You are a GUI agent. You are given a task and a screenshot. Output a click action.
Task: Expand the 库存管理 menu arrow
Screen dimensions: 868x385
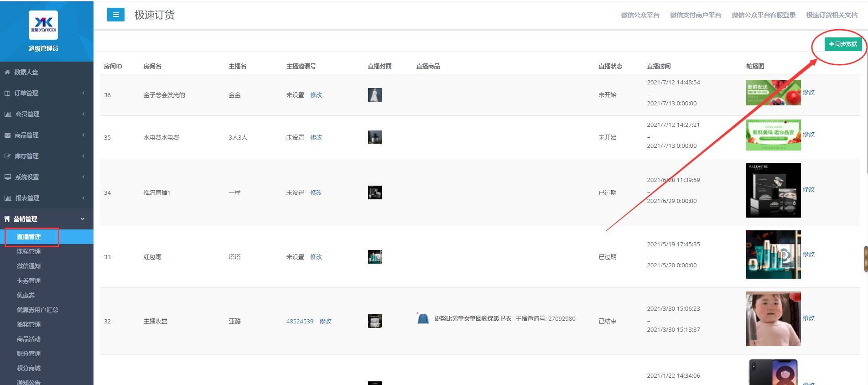coord(83,156)
